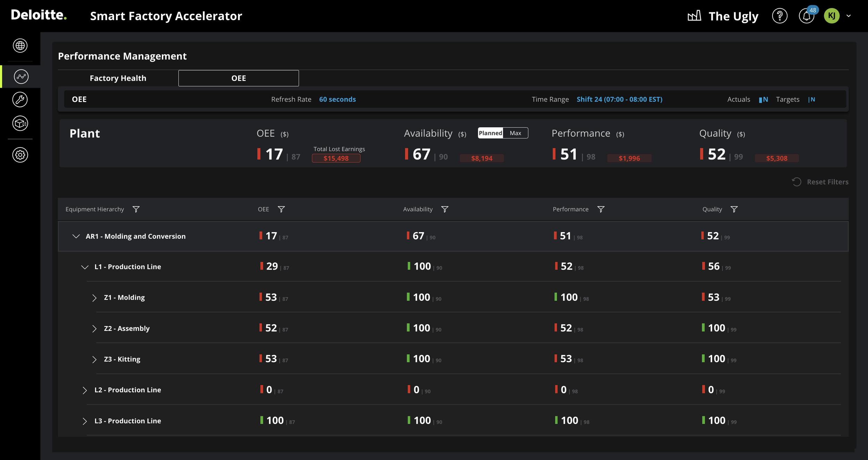Select Planned in Availability toggle
Image resolution: width=868 pixels, height=460 pixels.
(490, 133)
